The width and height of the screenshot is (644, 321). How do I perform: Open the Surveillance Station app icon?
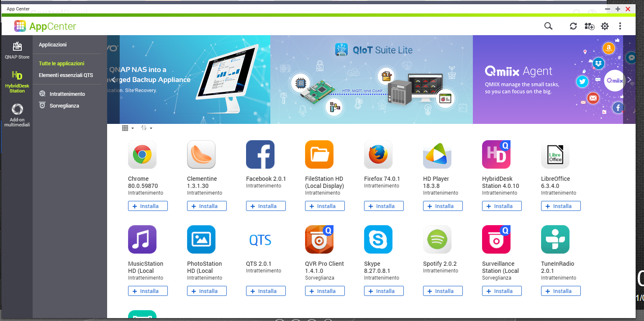point(496,239)
